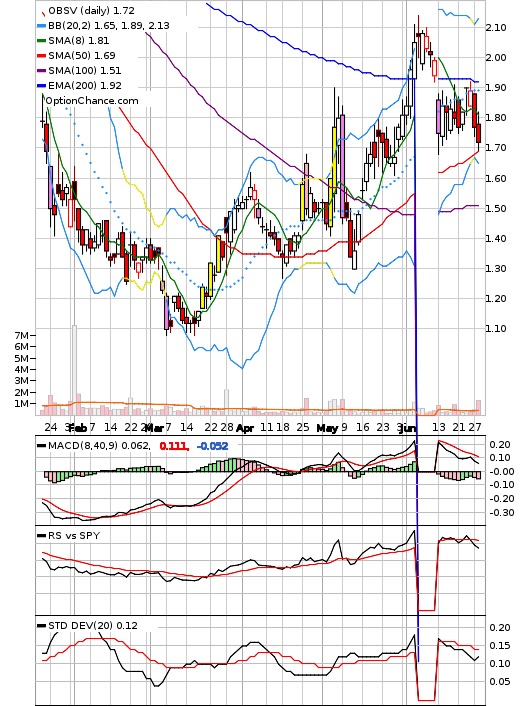Click the MACD 0.20 scale label

click(x=500, y=445)
